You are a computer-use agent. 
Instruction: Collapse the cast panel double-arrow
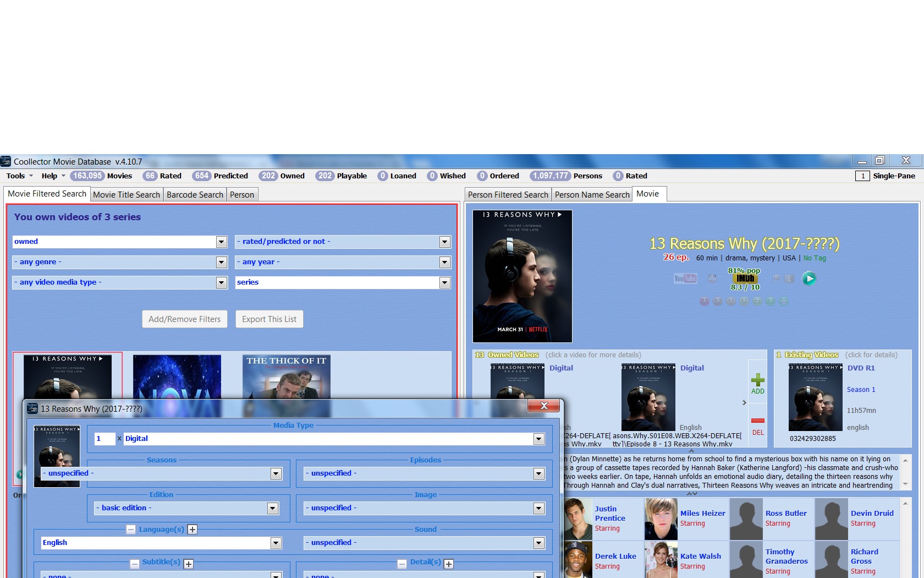point(691,494)
